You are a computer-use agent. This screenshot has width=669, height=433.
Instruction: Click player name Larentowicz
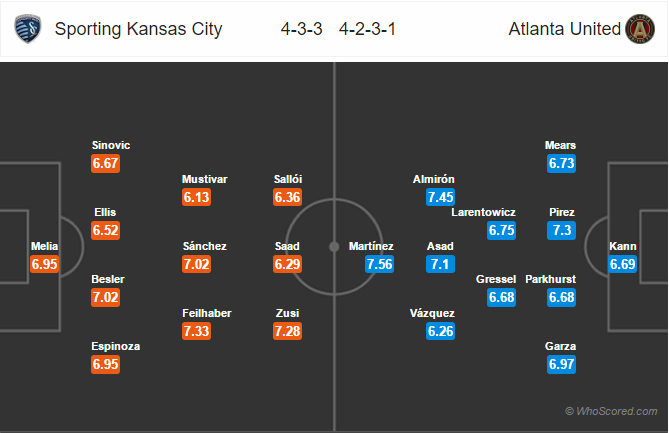[x=483, y=212]
